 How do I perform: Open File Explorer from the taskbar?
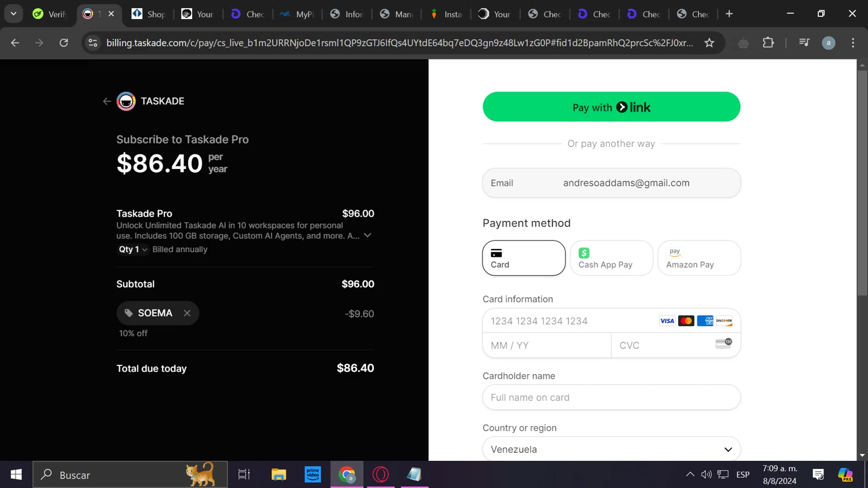(x=279, y=475)
